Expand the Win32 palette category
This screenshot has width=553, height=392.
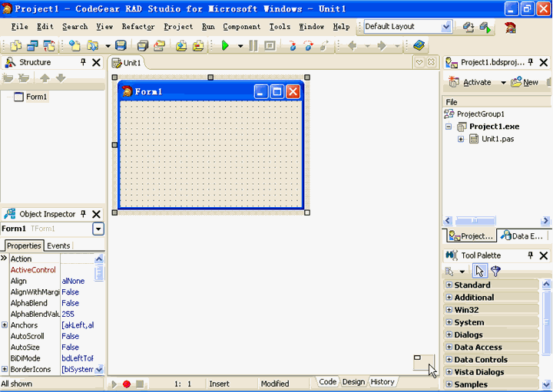pos(449,310)
